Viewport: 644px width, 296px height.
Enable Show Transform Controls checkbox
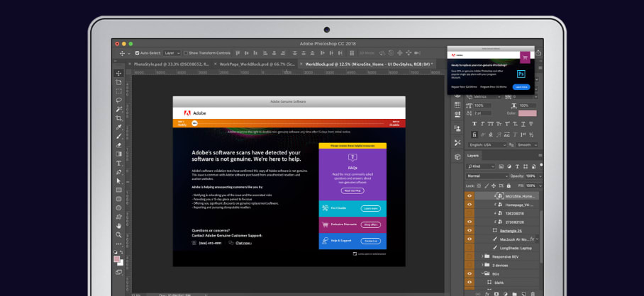(186, 53)
